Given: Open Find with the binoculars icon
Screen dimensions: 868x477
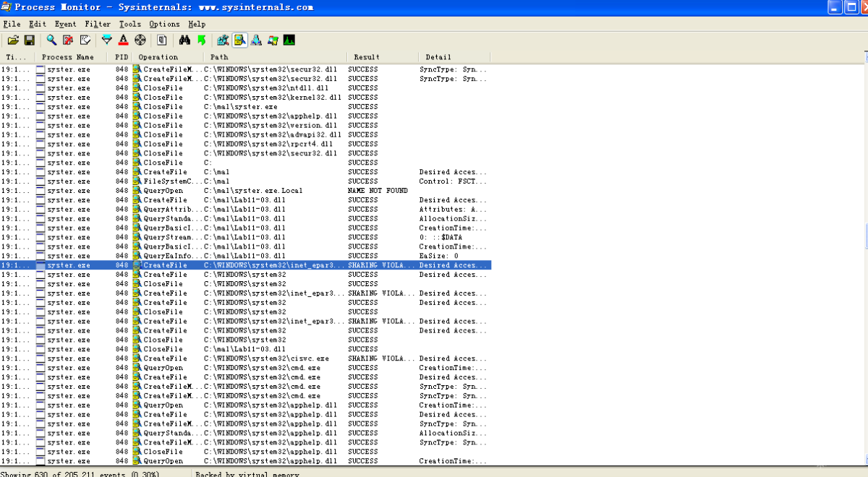Looking at the screenshot, I should tap(184, 40).
